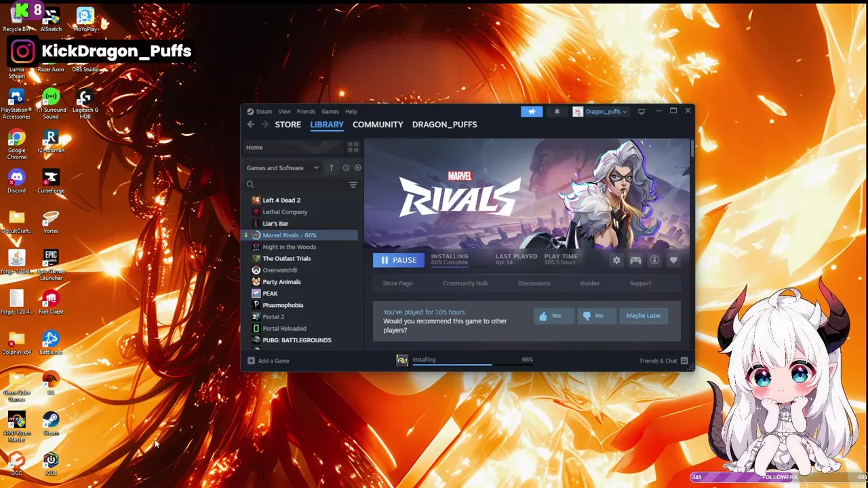Screen dimensions: 868x488
Task: Show Marvel Rivals game info icon
Action: [x=654, y=260]
